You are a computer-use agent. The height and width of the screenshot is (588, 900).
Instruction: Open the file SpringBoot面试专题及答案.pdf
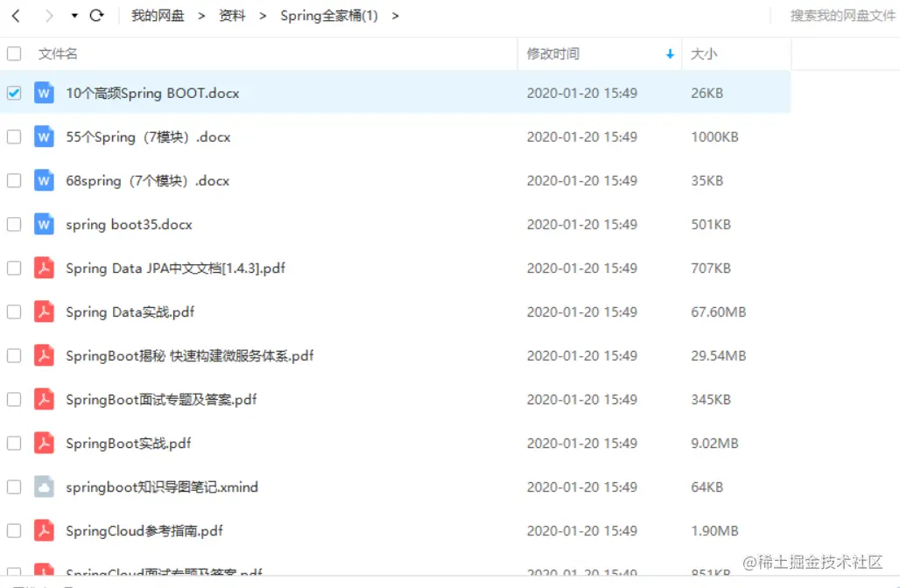161,399
